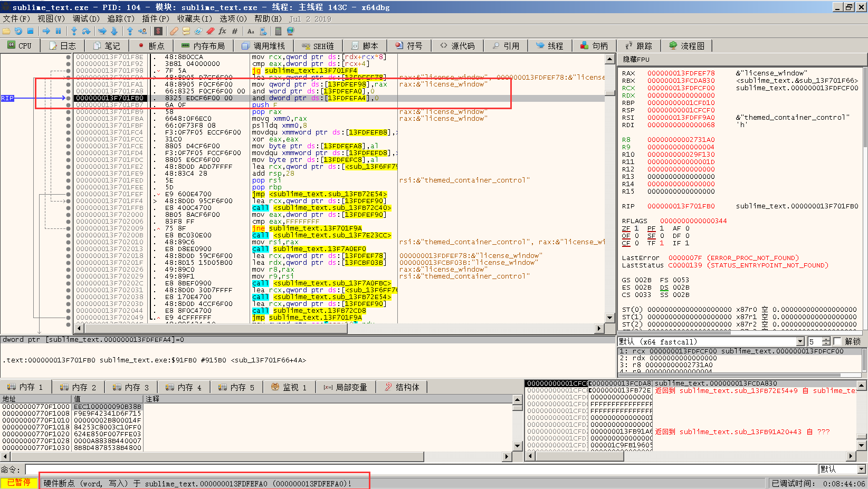Click disassembly horizontal scrollbar right arrow
Screen dimensions: 868x489
click(599, 328)
